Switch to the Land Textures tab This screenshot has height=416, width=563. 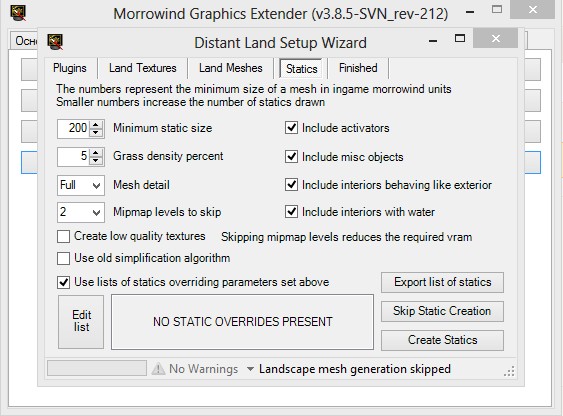pos(143,68)
